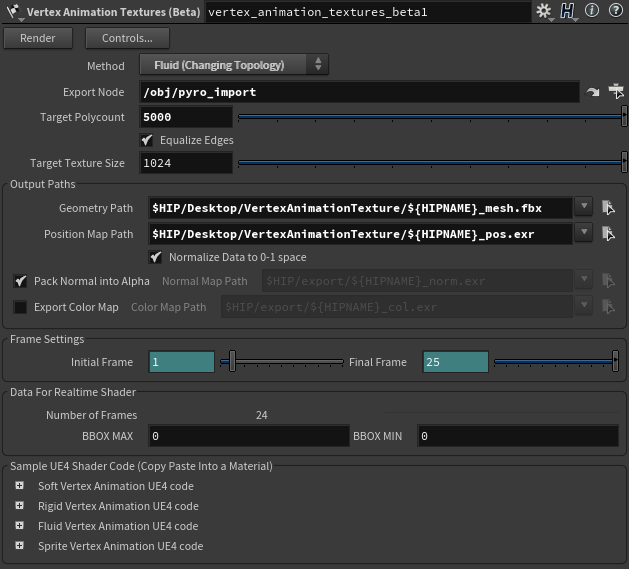Adjust the Target Texture Size slider
629x569 pixels.
[x=432, y=163]
